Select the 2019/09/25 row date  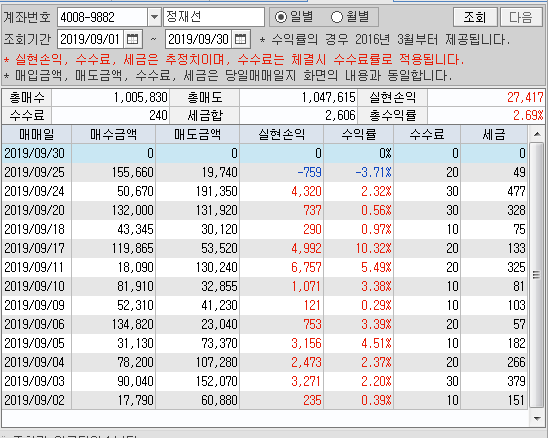tap(35, 172)
